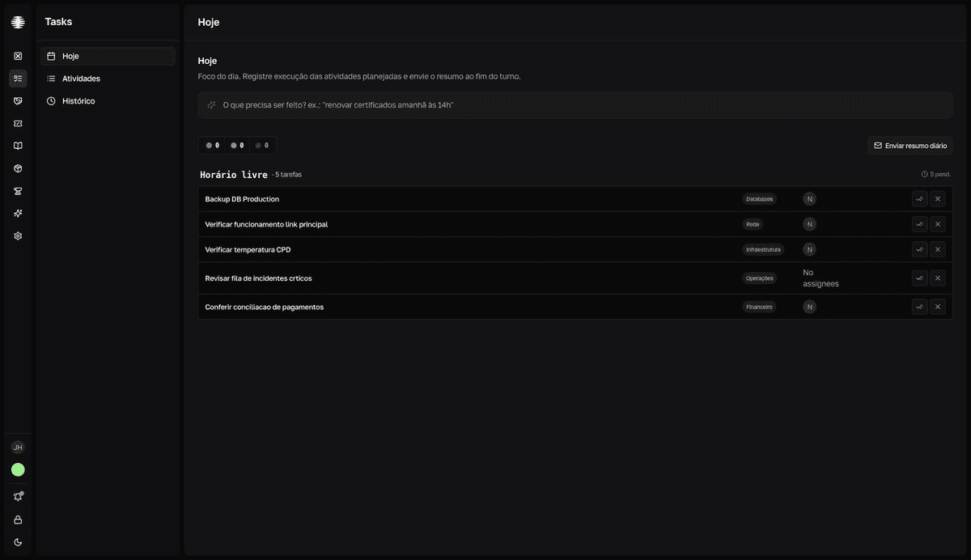Open the Verificar temperatura CPD task
Viewport: 971px width, 560px height.
248,249
